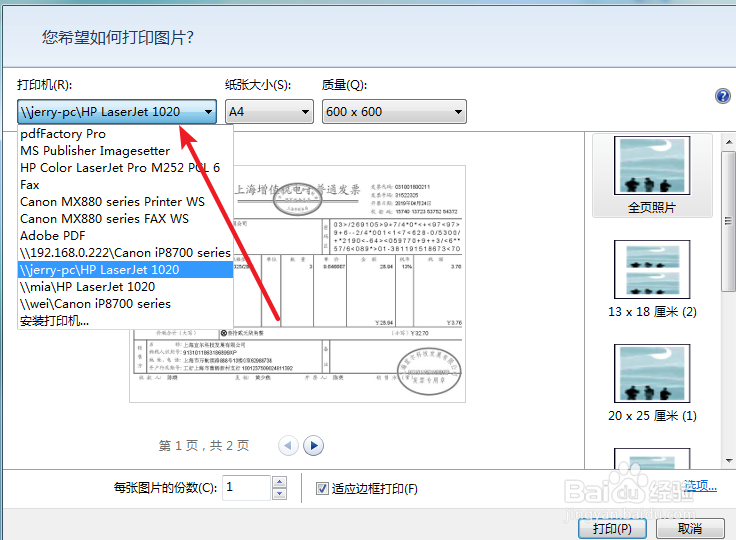Click the layout list scrollbar thumb
The image size is (736, 540).
[728, 221]
